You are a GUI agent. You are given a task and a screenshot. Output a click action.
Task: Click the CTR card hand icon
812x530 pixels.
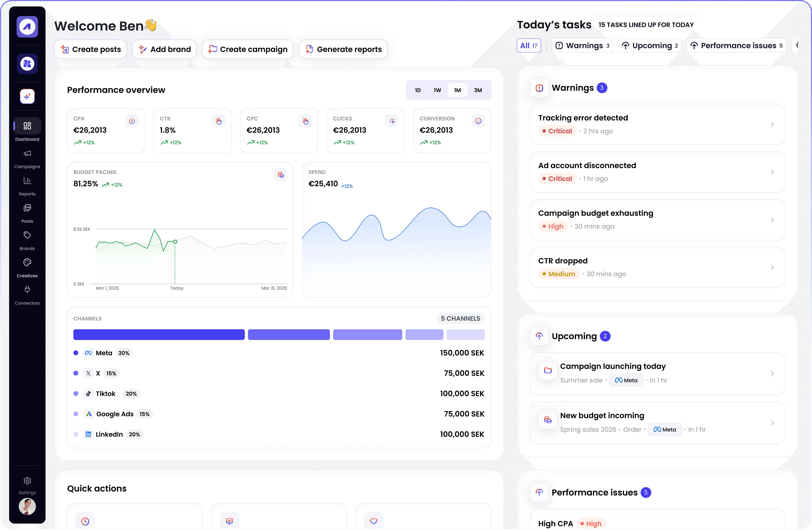[218, 121]
